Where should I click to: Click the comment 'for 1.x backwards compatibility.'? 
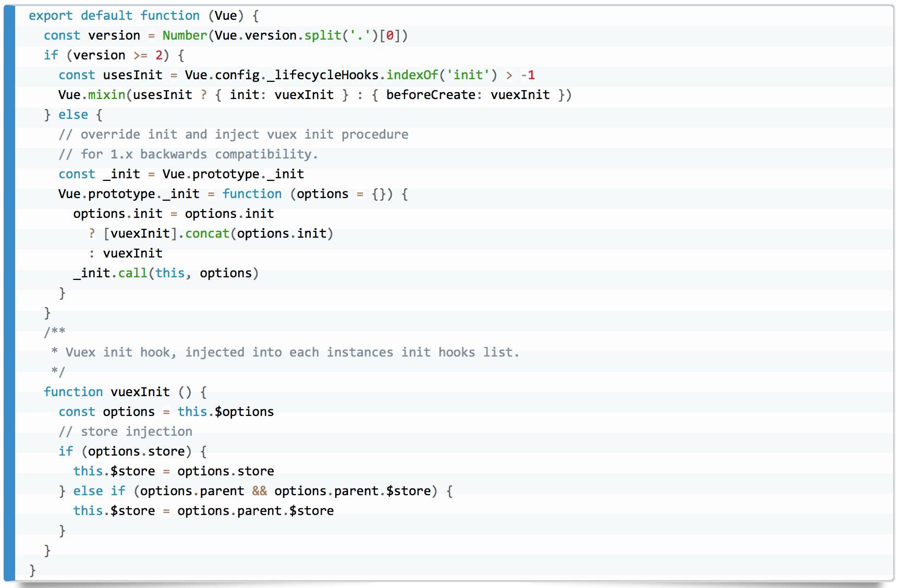(x=188, y=154)
